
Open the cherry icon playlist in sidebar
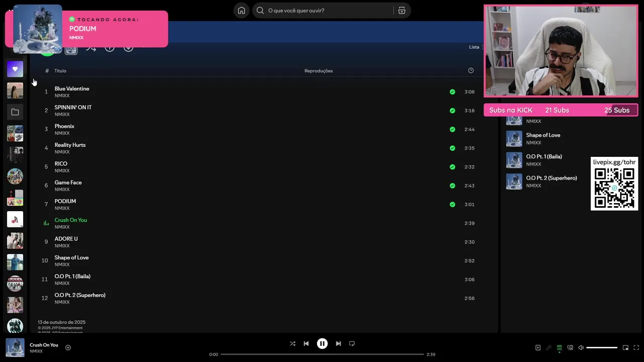pos(15,219)
